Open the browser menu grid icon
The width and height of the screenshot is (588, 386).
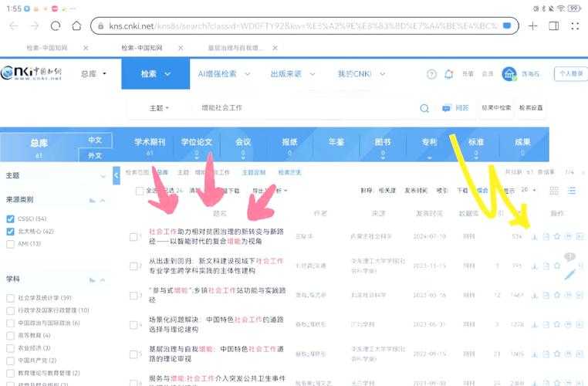click(x=575, y=26)
